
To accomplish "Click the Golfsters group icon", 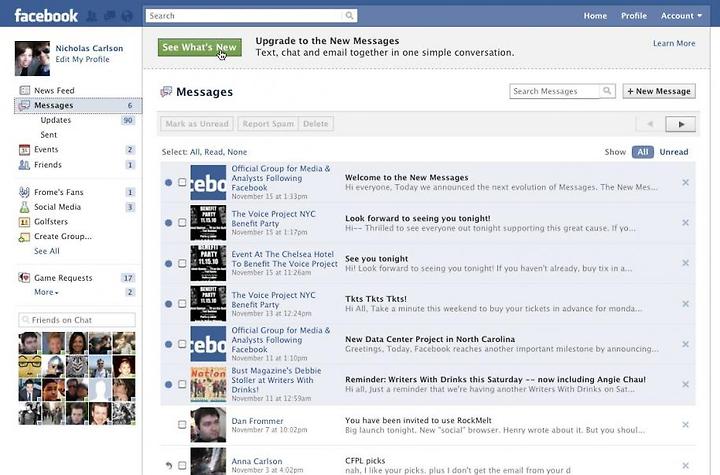I will 24,222.
